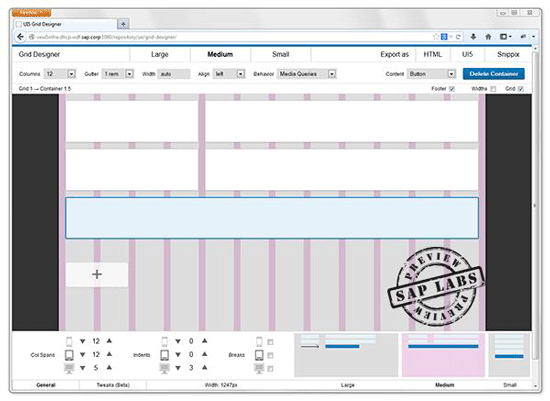Click tablet icon in Col Spans row
550x401 pixels.
click(69, 355)
